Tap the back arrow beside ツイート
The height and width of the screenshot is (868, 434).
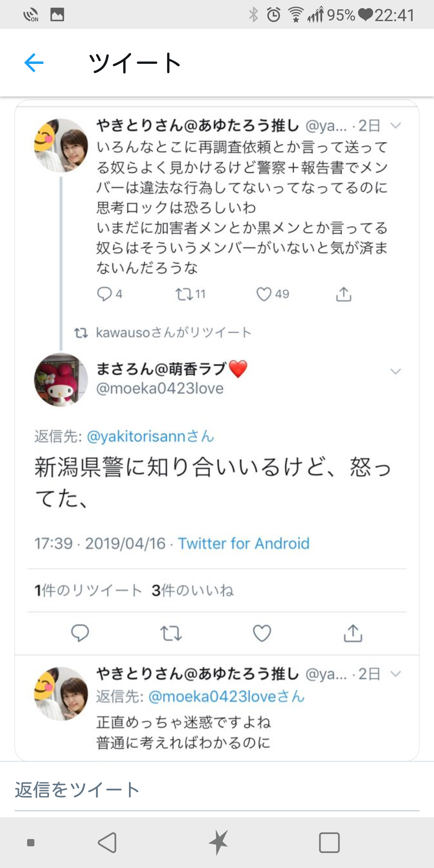[x=34, y=63]
